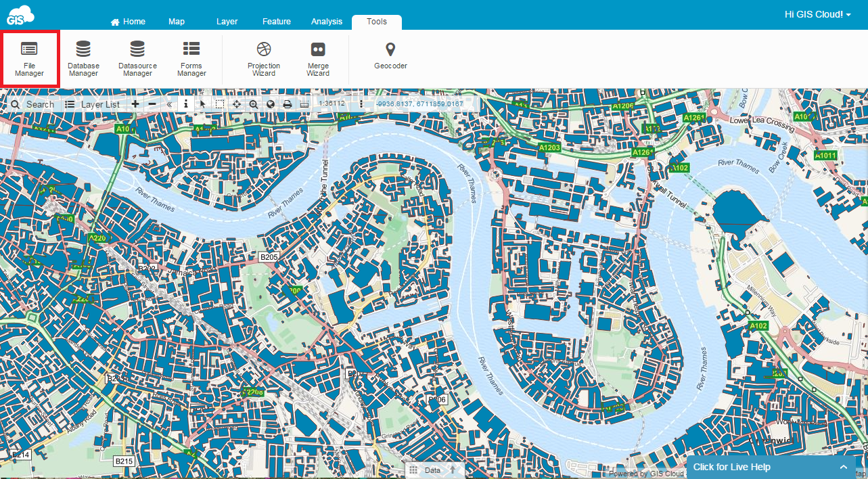Activate the info identify tool
The image size is (868, 479).
pos(186,104)
